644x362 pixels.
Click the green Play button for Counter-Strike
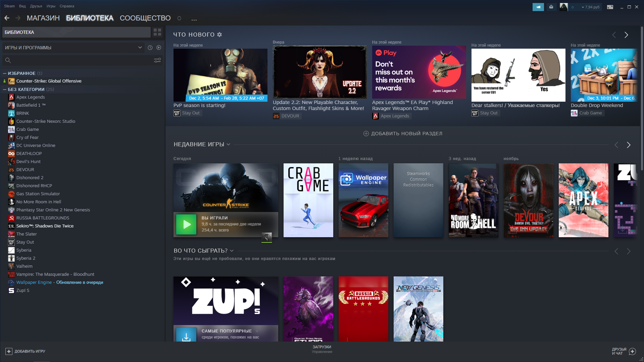(186, 224)
